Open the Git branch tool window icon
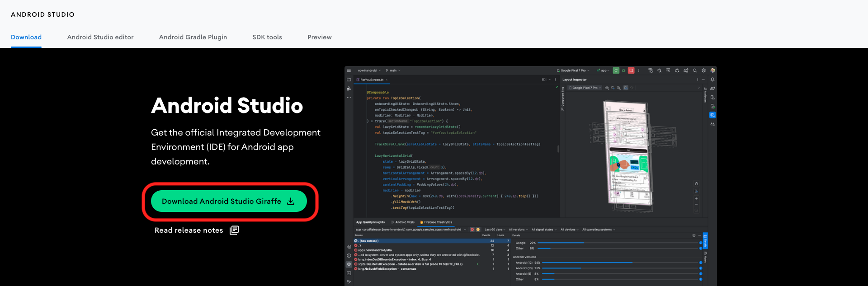Image resolution: width=868 pixels, height=286 pixels. 349,282
